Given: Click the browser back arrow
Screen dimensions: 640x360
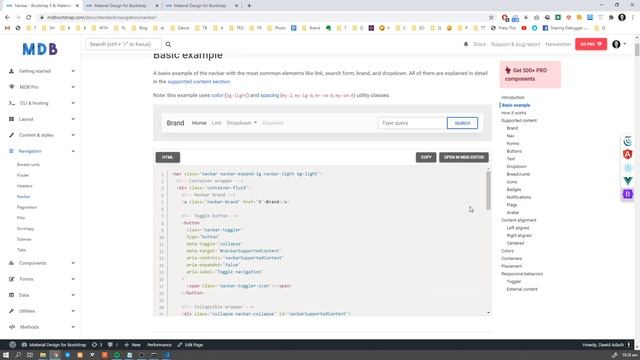Looking at the screenshot, I should coord(7,18).
